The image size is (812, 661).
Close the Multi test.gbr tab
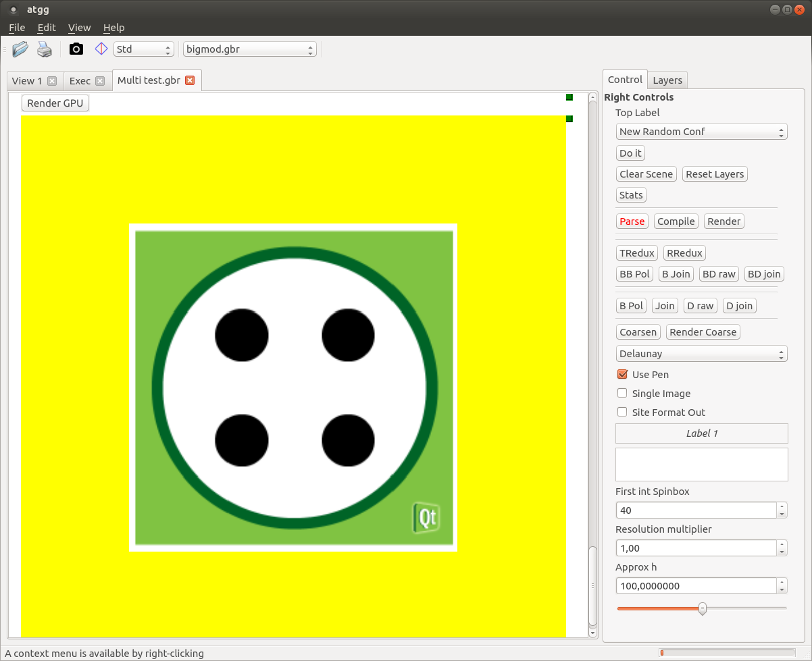coord(190,80)
